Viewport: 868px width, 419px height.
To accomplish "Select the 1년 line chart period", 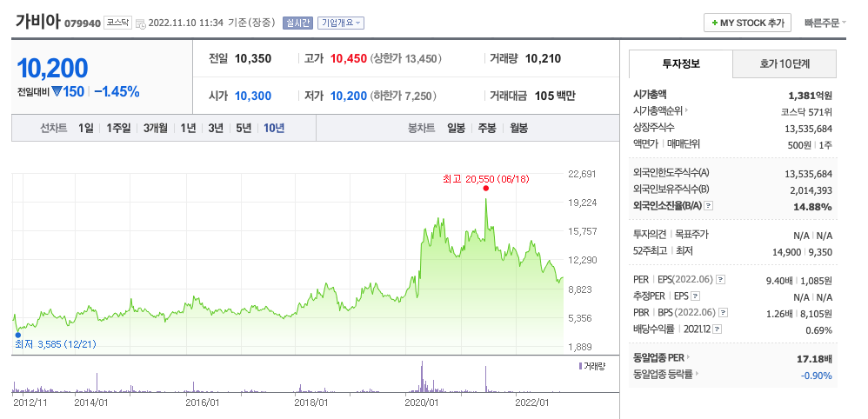I will tap(188, 129).
